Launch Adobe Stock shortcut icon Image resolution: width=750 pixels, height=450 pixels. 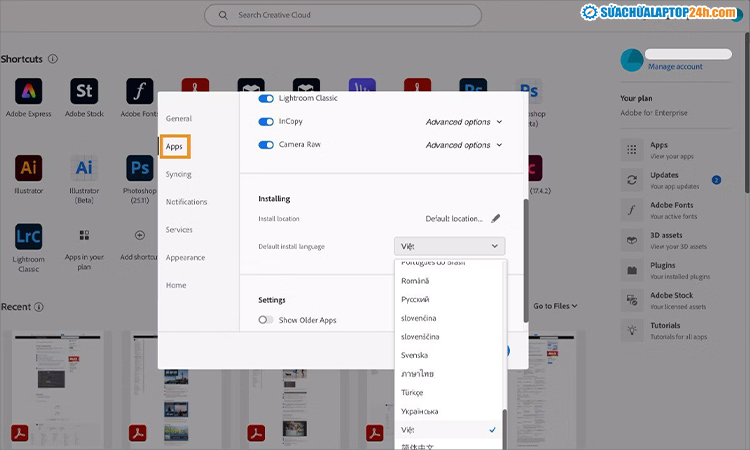(x=84, y=93)
